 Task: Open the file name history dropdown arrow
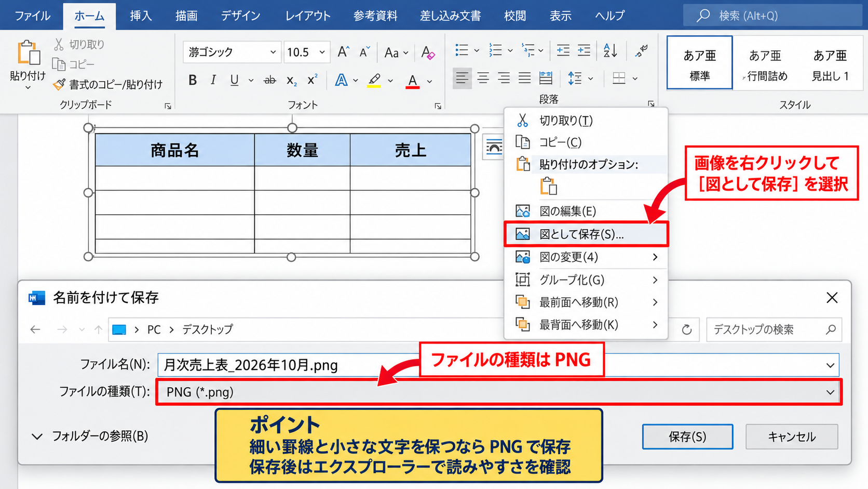(830, 365)
